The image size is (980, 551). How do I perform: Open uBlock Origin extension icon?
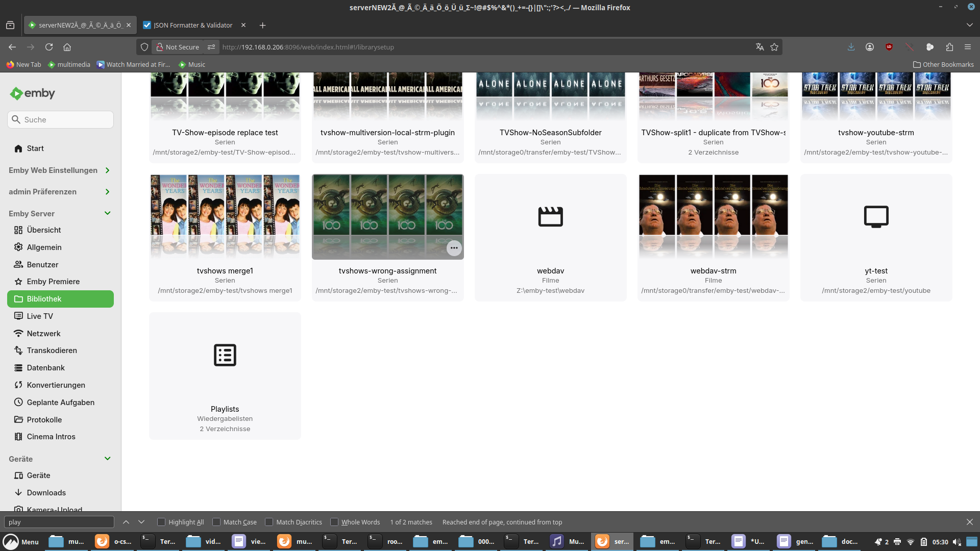[x=889, y=47]
